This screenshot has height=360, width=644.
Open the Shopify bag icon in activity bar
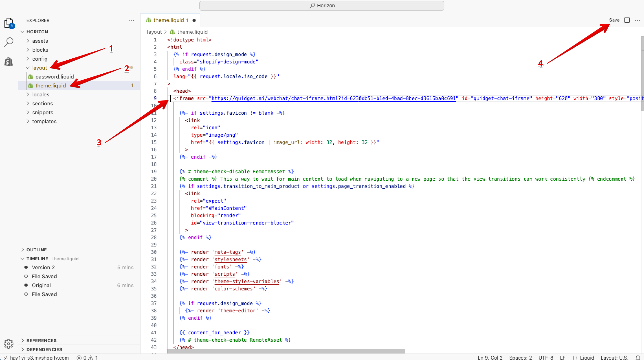(9, 61)
